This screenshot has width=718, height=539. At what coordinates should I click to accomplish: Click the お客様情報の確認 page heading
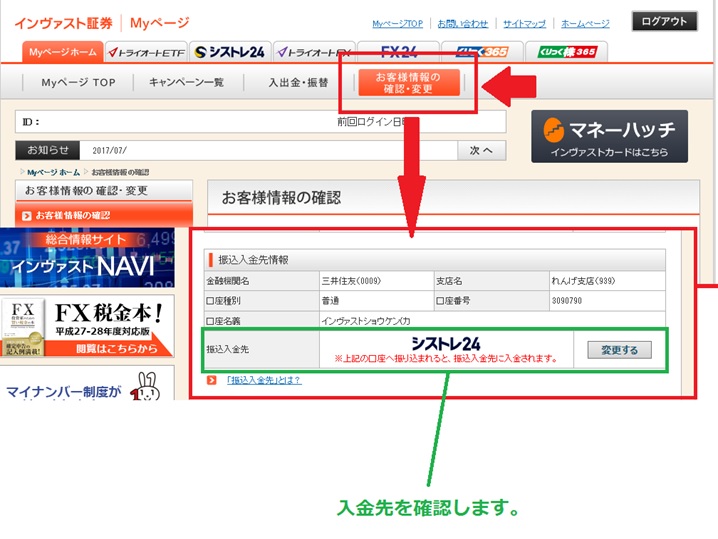pyautogui.click(x=281, y=198)
